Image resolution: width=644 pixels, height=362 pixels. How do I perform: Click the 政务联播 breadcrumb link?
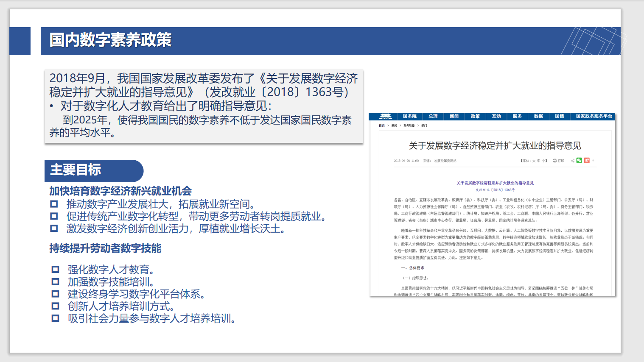409,125
